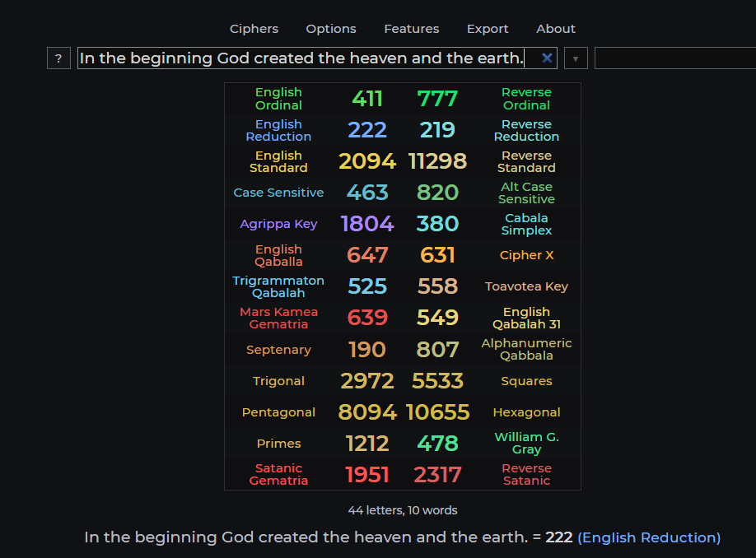Choose the English Qaballa cipher label
This screenshot has height=558, width=756.
pos(278,255)
